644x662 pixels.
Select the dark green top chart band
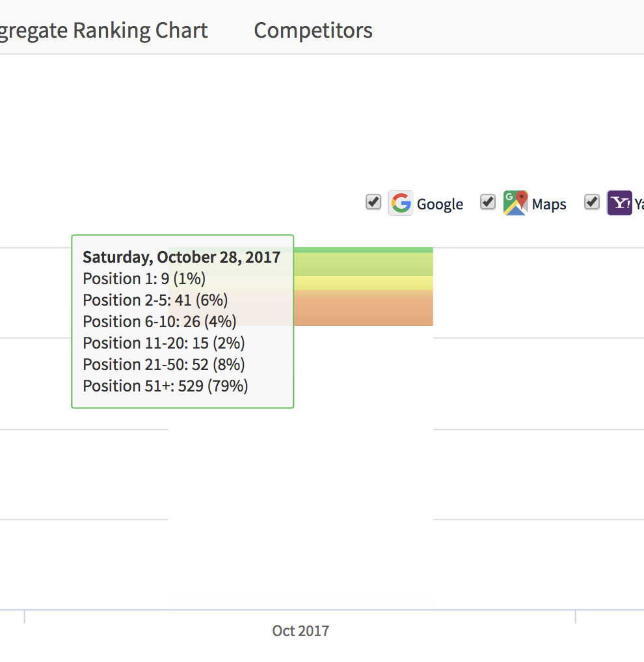click(364, 250)
